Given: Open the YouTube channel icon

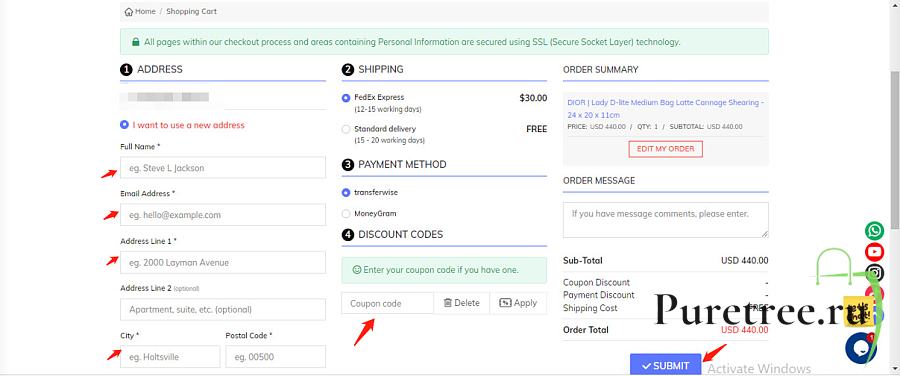Looking at the screenshot, I should point(875,251).
